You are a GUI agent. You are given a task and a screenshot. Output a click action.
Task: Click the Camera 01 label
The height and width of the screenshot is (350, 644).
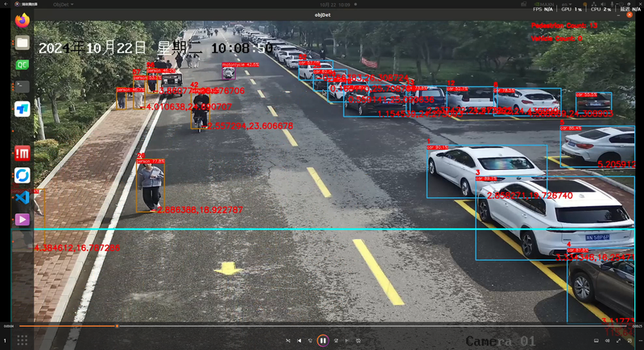click(500, 341)
